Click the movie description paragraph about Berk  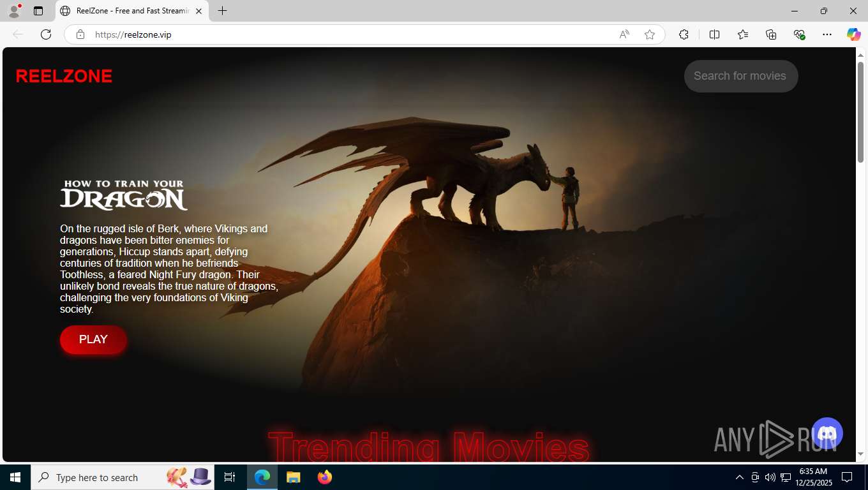coord(169,269)
